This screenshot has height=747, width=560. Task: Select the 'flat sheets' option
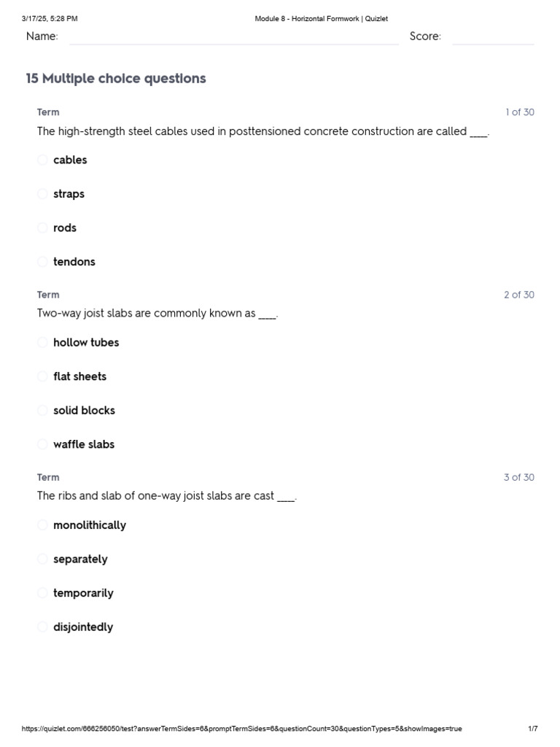coord(43,376)
